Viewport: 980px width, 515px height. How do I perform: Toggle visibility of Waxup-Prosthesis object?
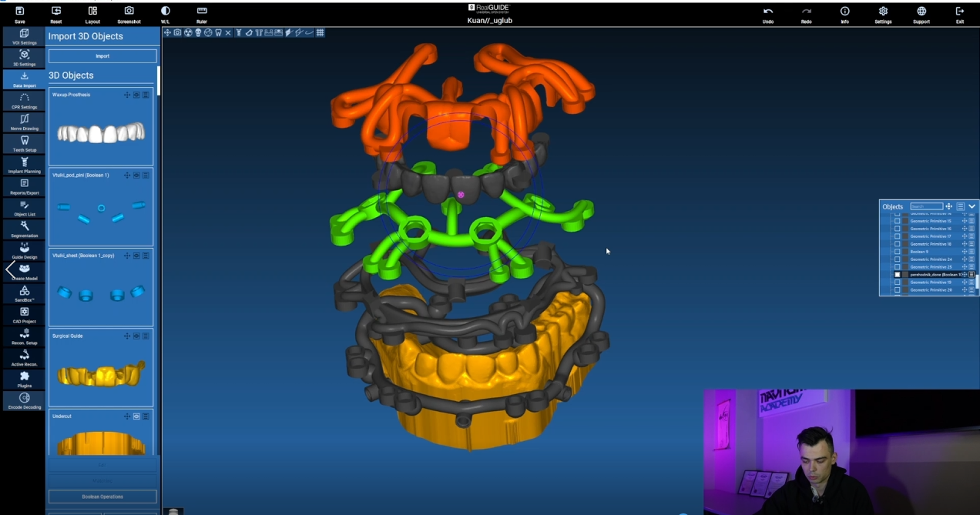click(x=136, y=95)
